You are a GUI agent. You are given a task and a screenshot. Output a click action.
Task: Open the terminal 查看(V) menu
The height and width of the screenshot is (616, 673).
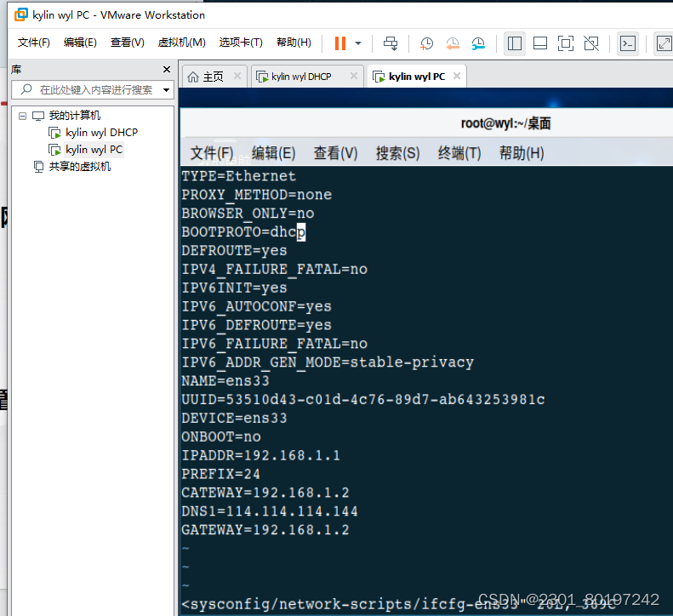click(335, 153)
